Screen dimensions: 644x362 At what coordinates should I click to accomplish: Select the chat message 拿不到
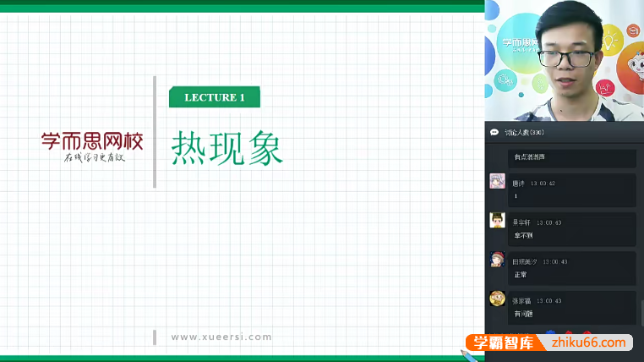coord(523,235)
